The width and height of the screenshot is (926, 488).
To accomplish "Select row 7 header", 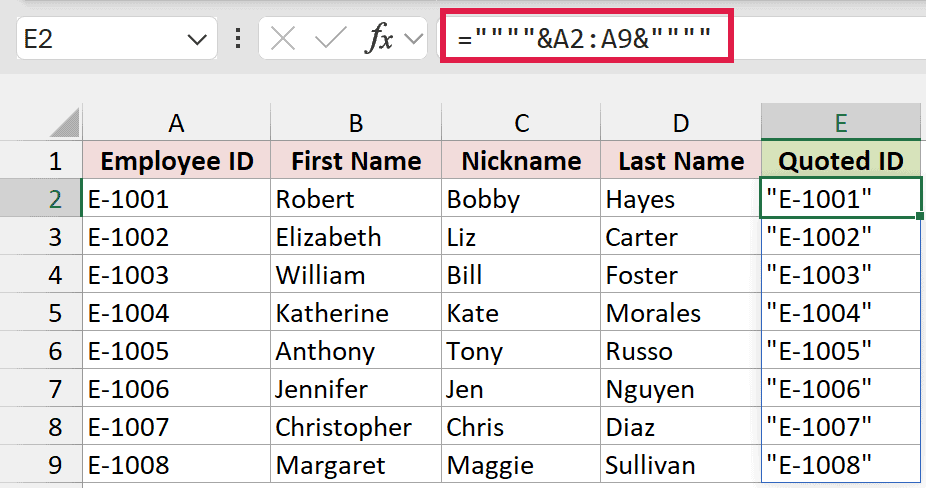I will pos(41,388).
